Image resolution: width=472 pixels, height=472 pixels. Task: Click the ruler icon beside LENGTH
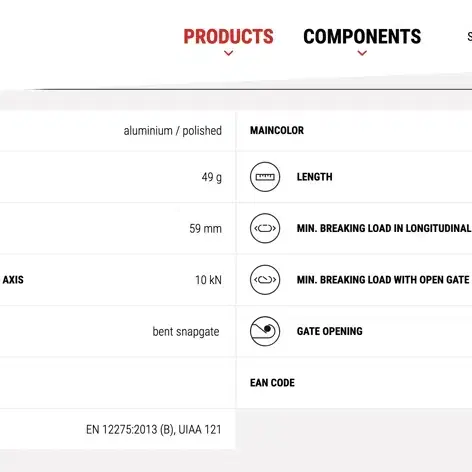click(265, 177)
